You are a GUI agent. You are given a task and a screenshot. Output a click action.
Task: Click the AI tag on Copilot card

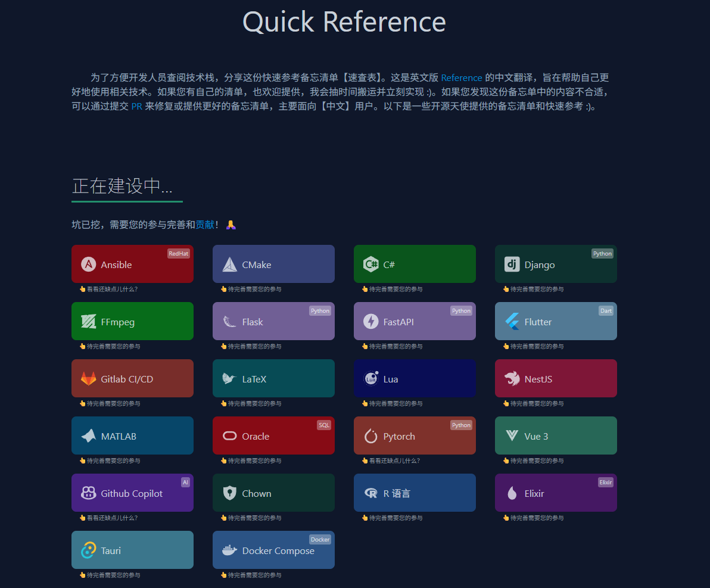click(185, 483)
